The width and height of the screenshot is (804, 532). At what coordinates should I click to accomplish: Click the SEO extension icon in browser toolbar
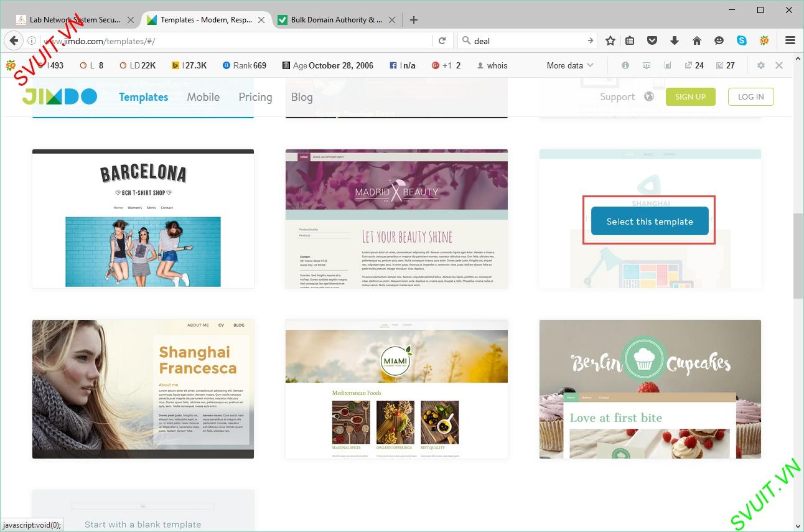coord(764,40)
